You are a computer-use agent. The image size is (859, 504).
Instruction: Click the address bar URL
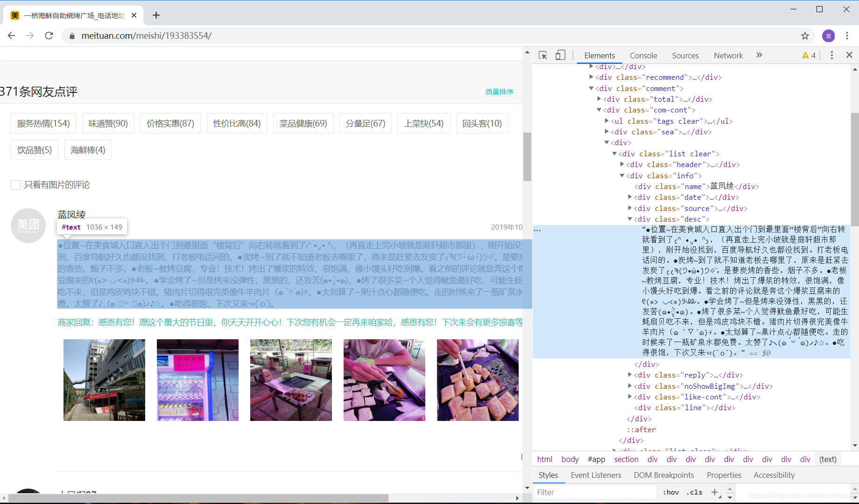click(147, 35)
